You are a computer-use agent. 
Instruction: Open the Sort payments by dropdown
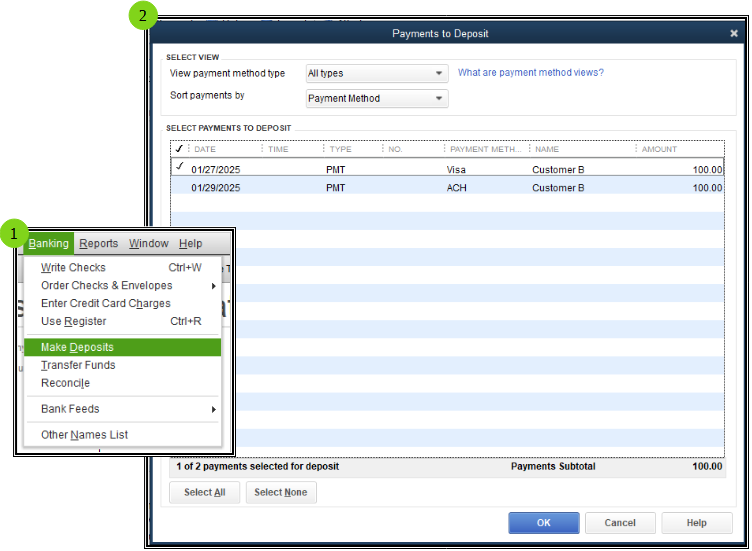click(x=377, y=98)
